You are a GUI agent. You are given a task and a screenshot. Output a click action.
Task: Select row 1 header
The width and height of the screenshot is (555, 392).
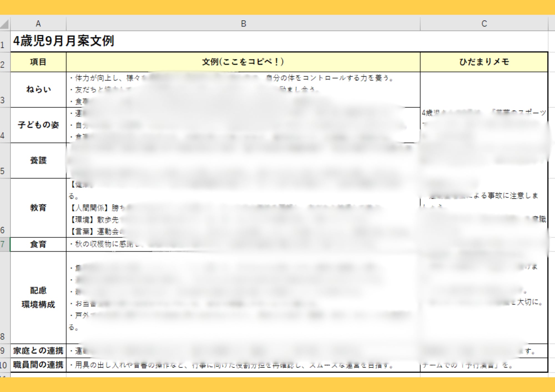pos(5,42)
